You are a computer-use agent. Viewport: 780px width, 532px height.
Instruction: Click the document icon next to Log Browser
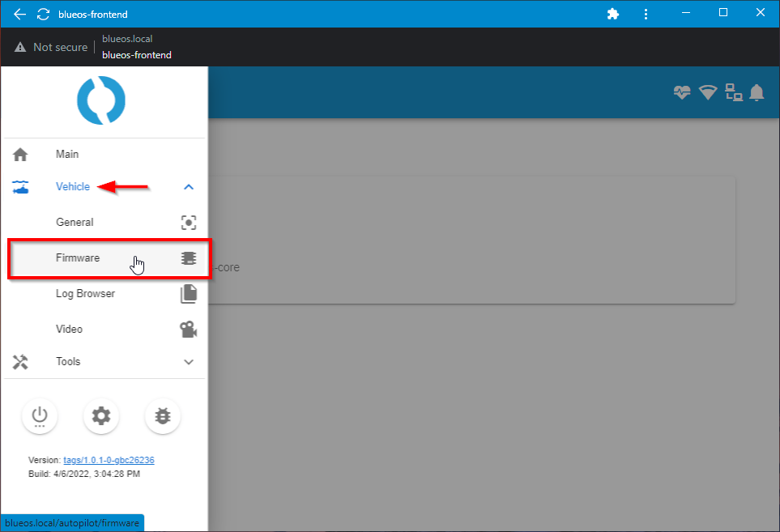(188, 293)
